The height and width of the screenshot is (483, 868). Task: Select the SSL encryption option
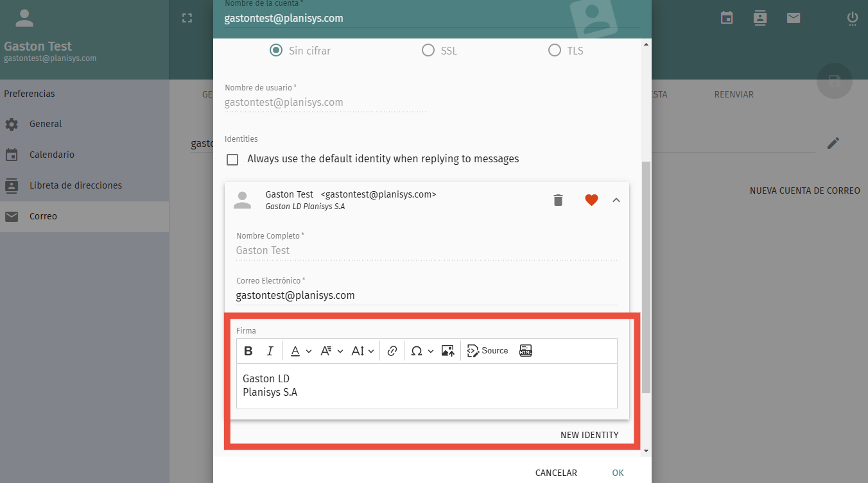[x=428, y=51]
